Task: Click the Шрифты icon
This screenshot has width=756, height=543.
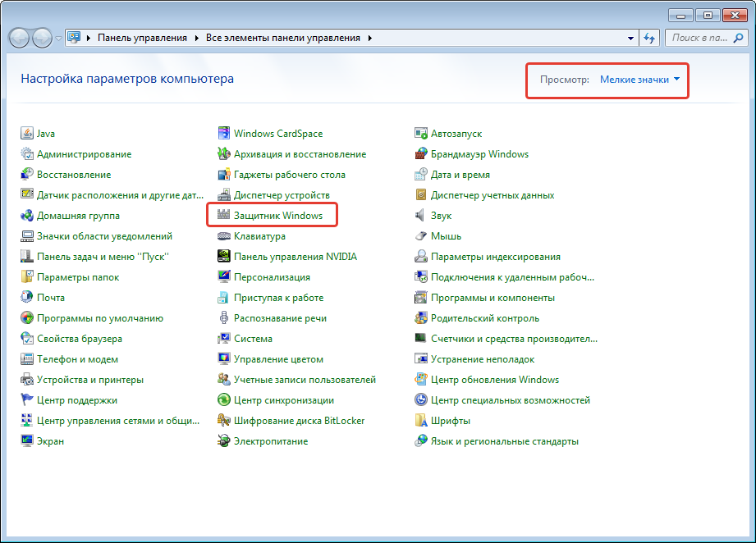Action: (x=421, y=421)
